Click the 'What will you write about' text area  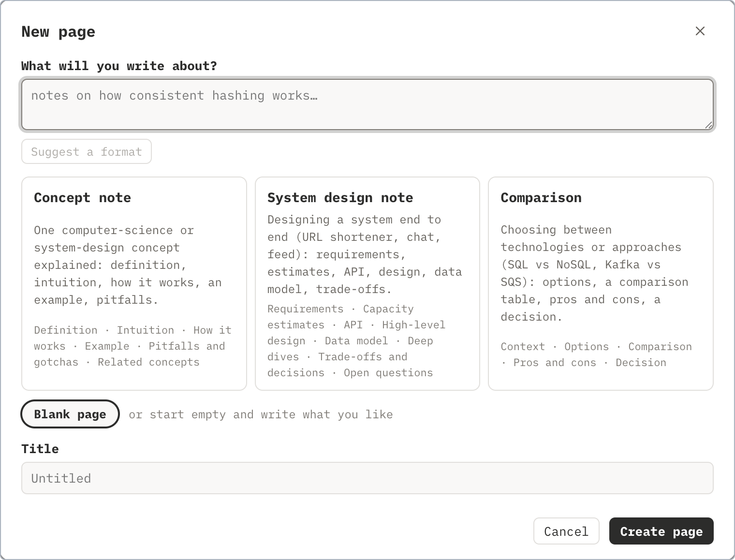(x=367, y=104)
